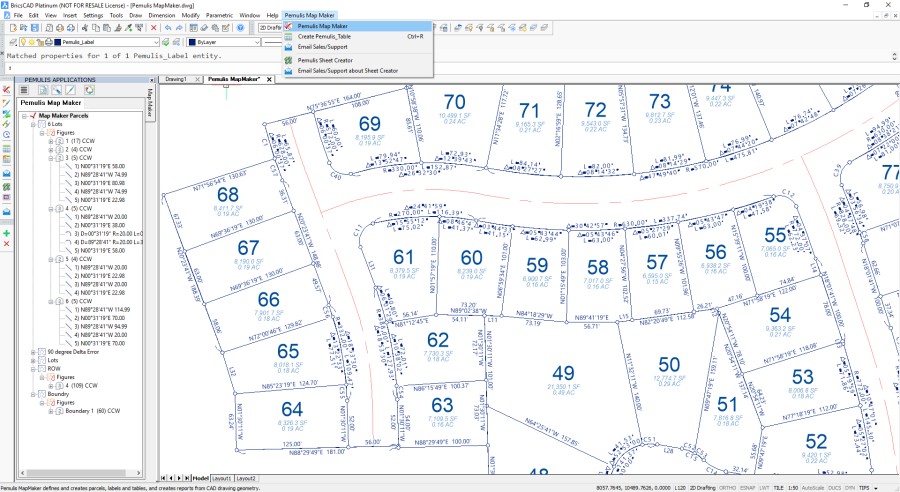This screenshot has width=900, height=492.
Task: Close the Pemulis MapMaker document tab
Action: pyautogui.click(x=269, y=79)
